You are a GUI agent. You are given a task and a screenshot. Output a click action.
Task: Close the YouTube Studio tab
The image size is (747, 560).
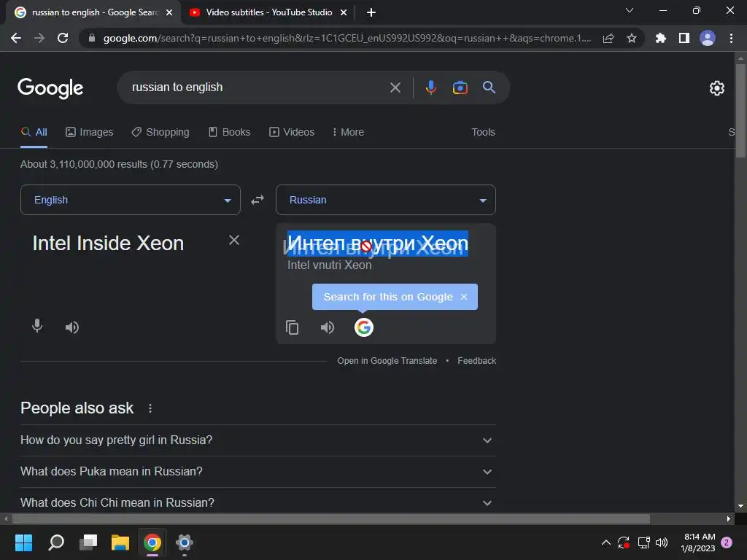coord(344,12)
